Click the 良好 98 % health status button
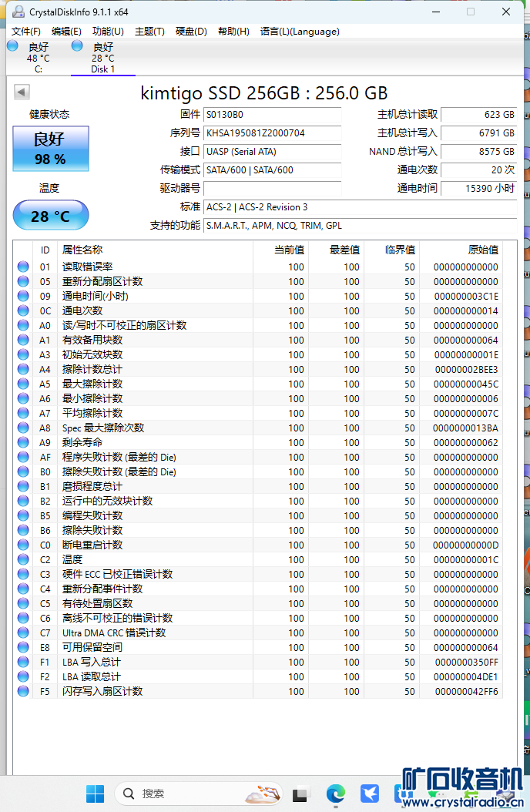530x812 pixels. [x=51, y=149]
